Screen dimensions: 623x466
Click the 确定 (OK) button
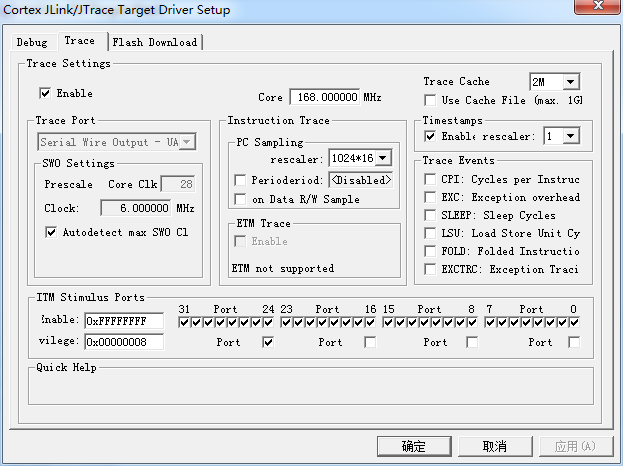click(414, 447)
